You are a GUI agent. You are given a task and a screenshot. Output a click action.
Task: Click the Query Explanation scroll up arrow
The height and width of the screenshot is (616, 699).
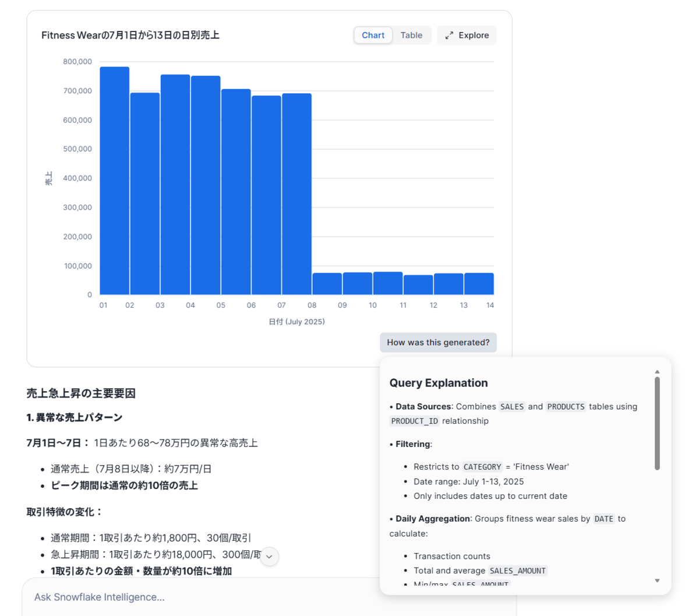pyautogui.click(x=657, y=371)
